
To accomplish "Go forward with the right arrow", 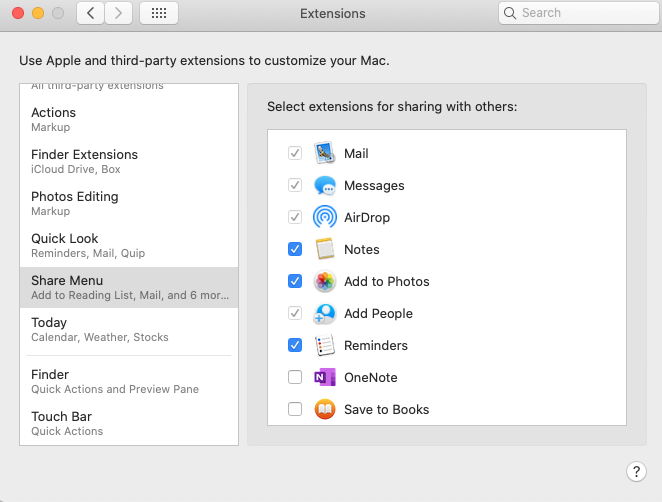I will pos(118,13).
